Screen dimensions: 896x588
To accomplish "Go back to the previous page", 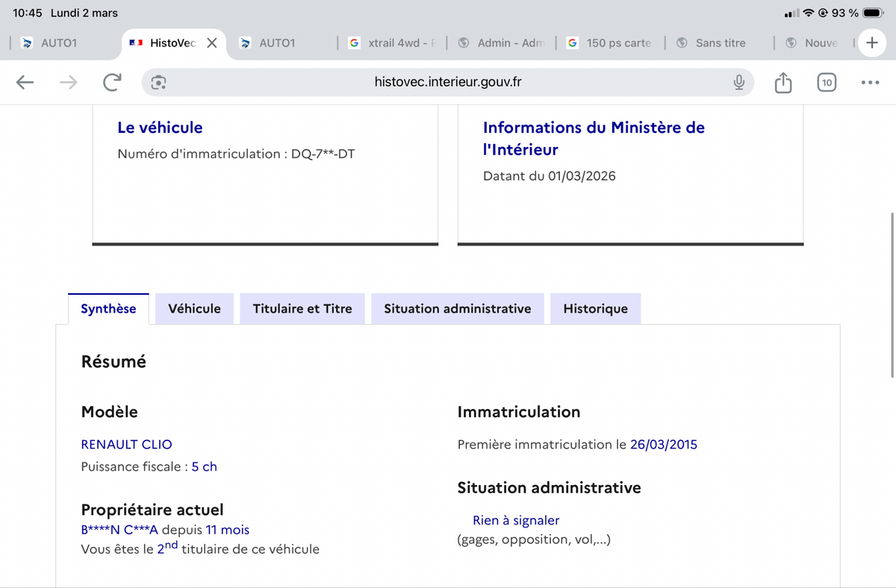I will click(x=25, y=82).
